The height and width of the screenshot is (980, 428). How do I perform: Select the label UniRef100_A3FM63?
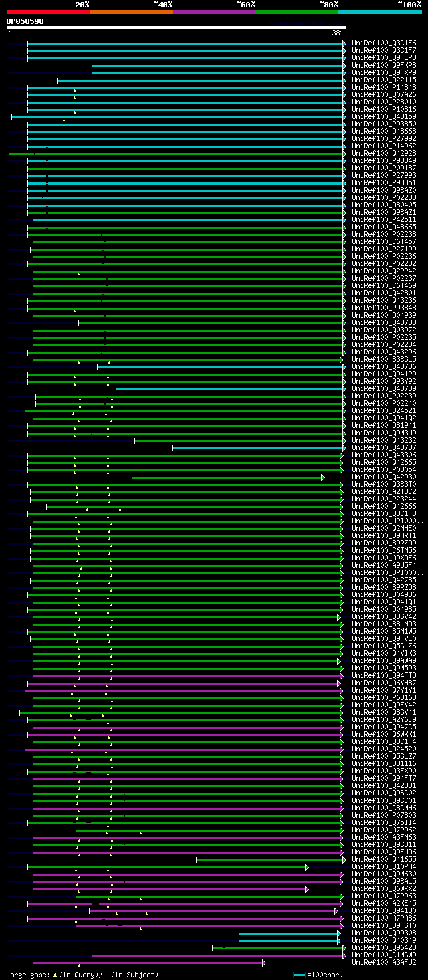point(384,838)
